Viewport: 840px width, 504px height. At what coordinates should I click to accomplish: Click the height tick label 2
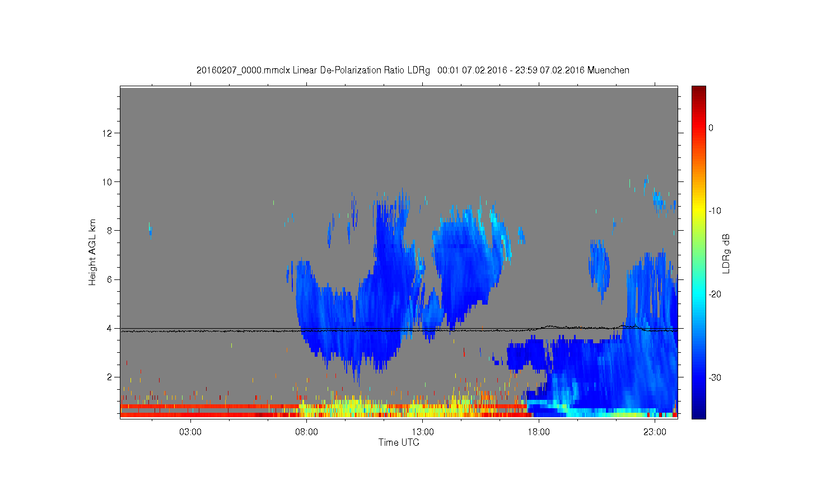pos(110,377)
